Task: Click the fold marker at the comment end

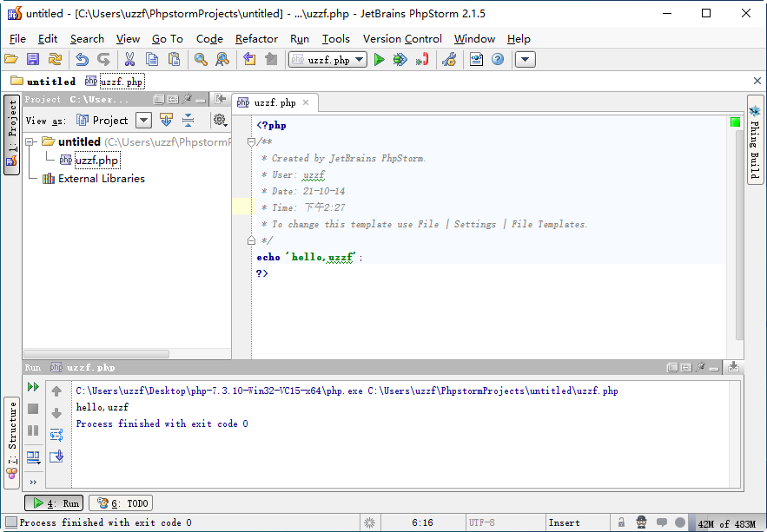Action: click(251, 240)
